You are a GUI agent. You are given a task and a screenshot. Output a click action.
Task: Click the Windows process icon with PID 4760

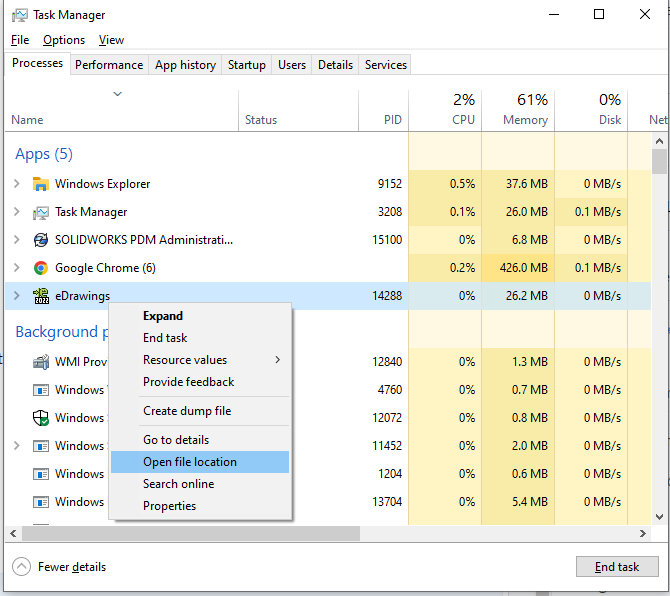[41, 390]
